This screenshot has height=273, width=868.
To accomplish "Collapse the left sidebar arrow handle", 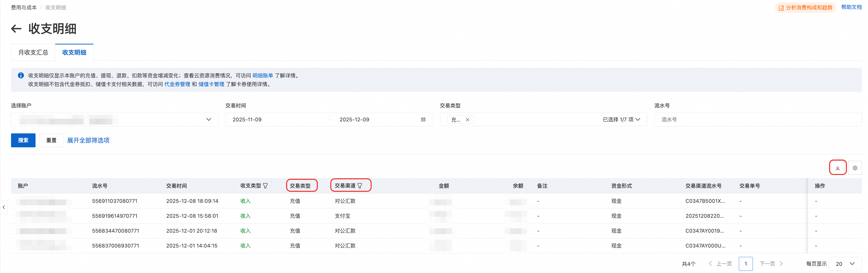I will tap(4, 207).
